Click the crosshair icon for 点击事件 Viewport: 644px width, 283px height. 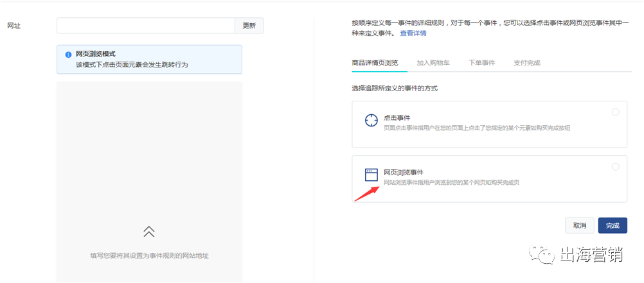(371, 121)
